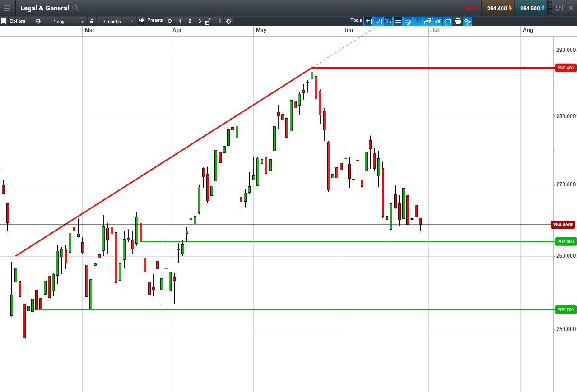The image size is (577, 392).
Task: Click the -2.88% change percentage
Action: [469, 9]
